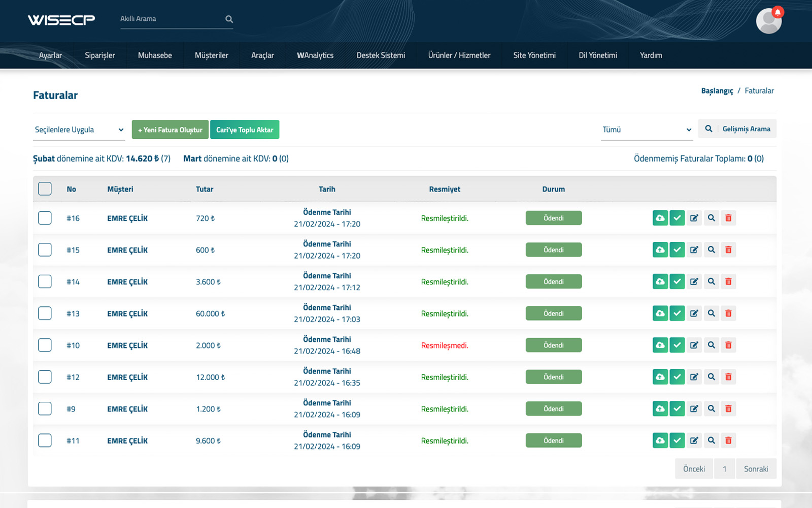The height and width of the screenshot is (508, 812).
Task: Click the 60.000 ₺ amount cell
Action: click(x=210, y=313)
